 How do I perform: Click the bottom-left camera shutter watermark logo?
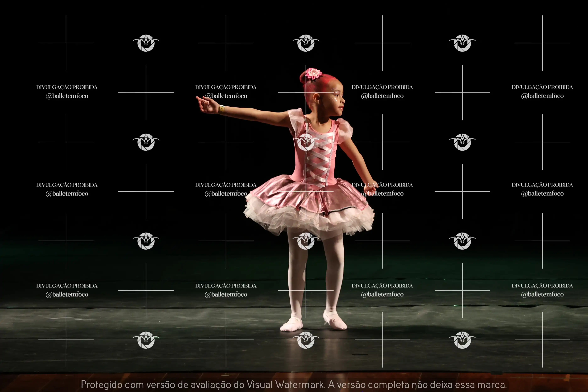click(146, 340)
